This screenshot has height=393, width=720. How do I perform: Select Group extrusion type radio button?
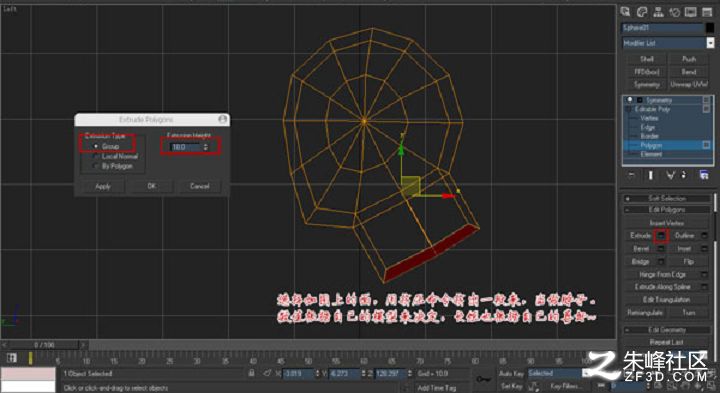click(96, 146)
